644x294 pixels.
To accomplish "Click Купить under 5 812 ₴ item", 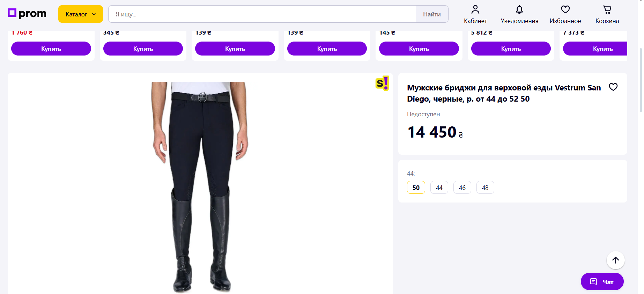I will [x=511, y=49].
